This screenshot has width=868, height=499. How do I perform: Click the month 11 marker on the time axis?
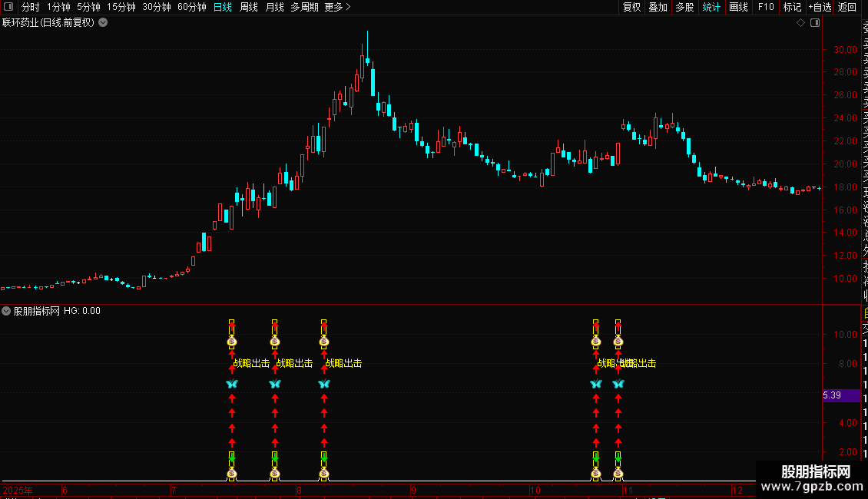pyautogui.click(x=628, y=490)
